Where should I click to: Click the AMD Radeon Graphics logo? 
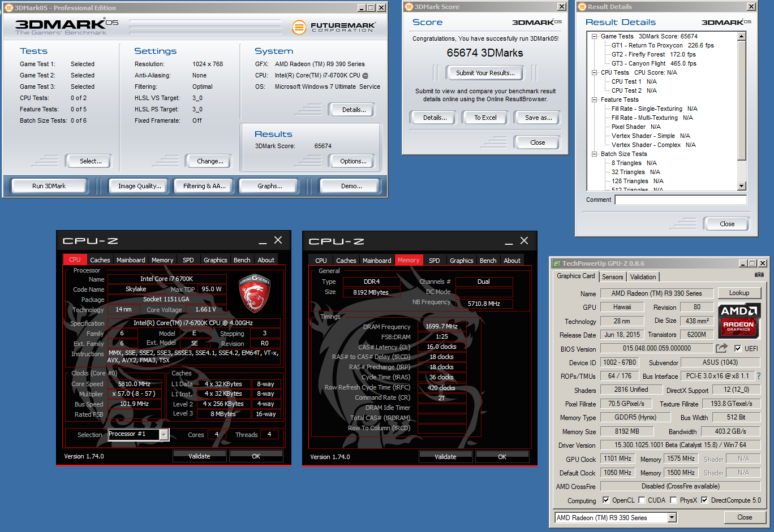(x=739, y=321)
